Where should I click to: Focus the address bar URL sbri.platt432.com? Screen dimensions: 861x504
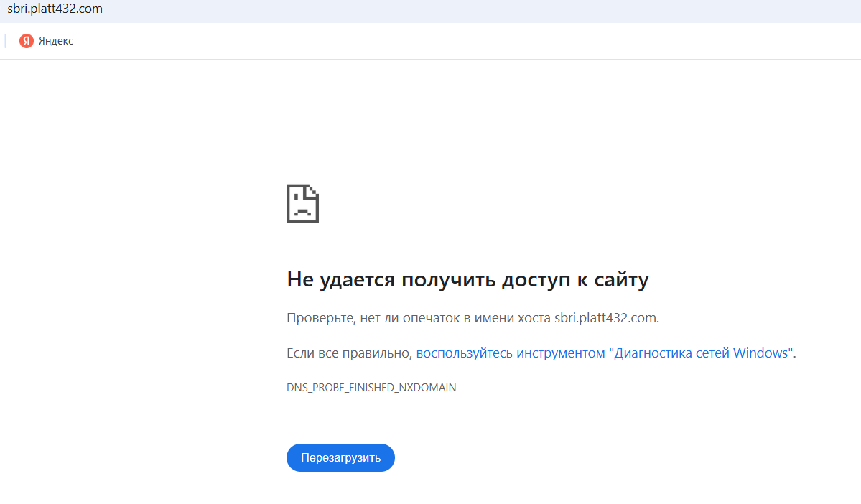(55, 9)
